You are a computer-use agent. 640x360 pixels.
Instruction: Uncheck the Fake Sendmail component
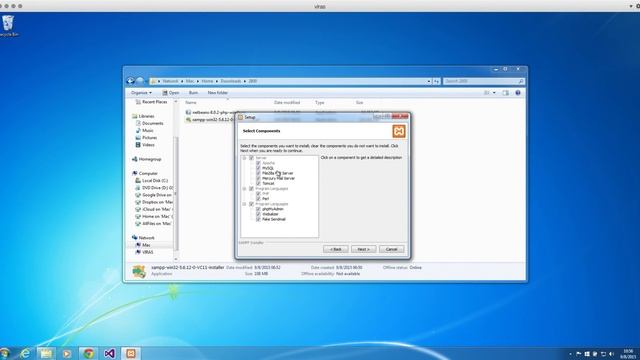click(258, 219)
